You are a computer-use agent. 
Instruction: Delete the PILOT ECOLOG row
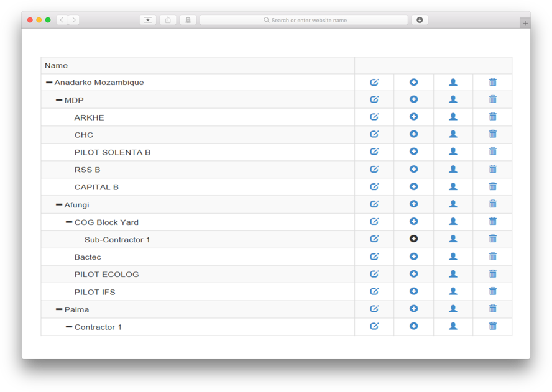pyautogui.click(x=493, y=274)
